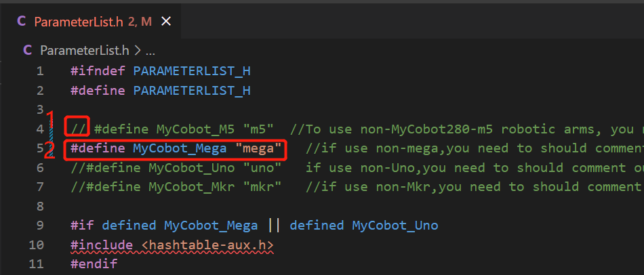Expand the breadcrumb ellipsis symbol list

tap(150, 50)
